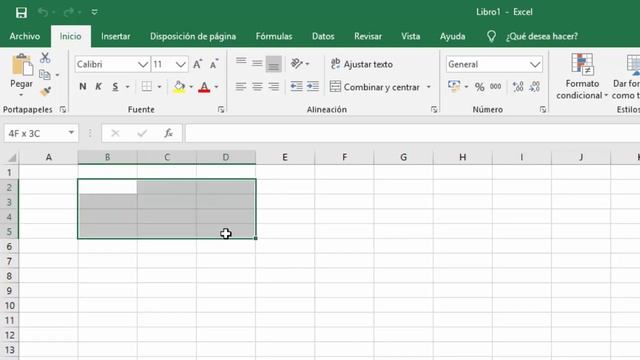The height and width of the screenshot is (360, 640).
Task: Expand the Borders dropdown arrow
Action: (159, 87)
